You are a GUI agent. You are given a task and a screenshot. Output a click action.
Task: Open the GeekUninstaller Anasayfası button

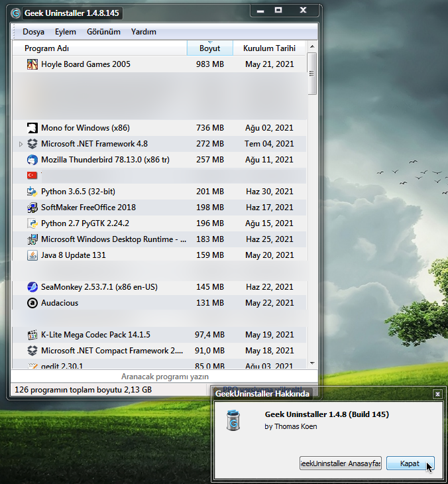coord(341,463)
